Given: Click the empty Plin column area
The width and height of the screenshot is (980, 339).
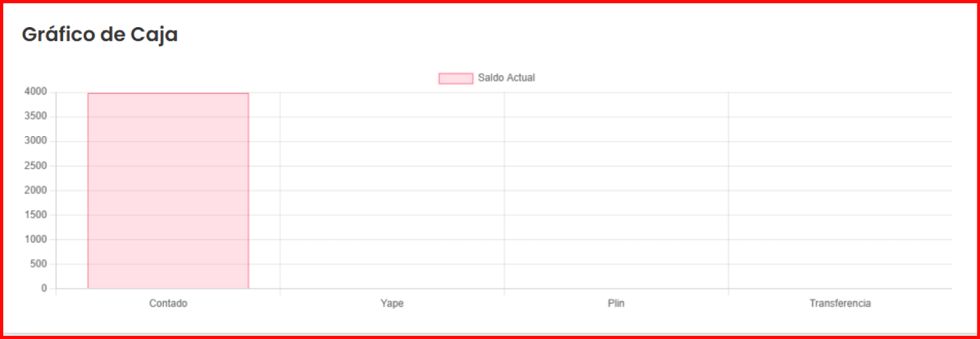Looking at the screenshot, I should click(x=616, y=190).
